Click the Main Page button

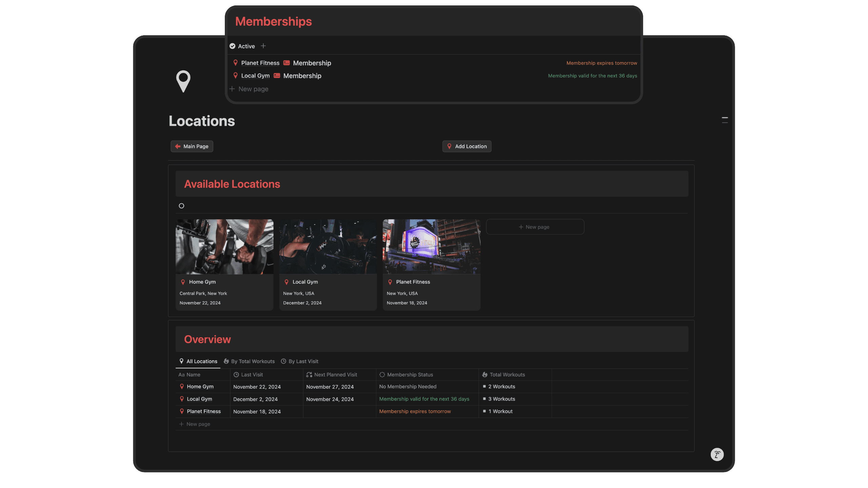[x=192, y=146]
